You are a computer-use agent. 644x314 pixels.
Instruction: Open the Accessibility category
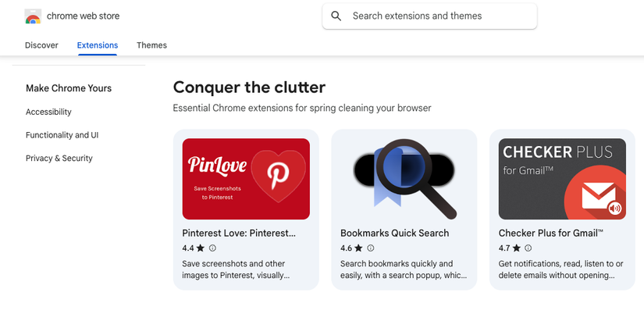pyautogui.click(x=48, y=112)
